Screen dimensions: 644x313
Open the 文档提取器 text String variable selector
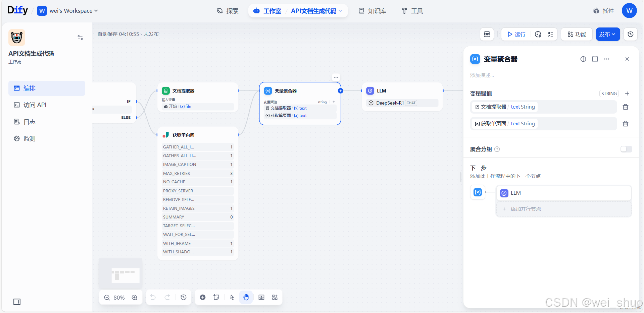(543, 107)
